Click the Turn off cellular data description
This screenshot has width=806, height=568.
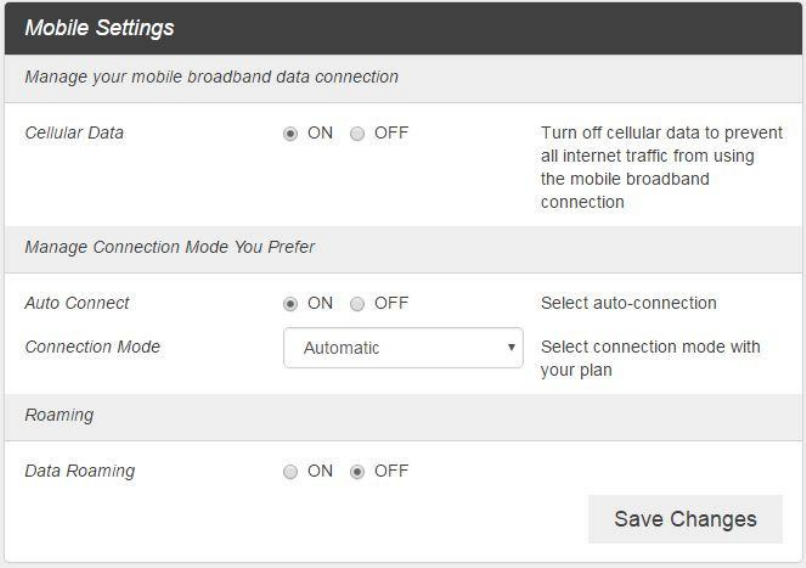pyautogui.click(x=662, y=167)
